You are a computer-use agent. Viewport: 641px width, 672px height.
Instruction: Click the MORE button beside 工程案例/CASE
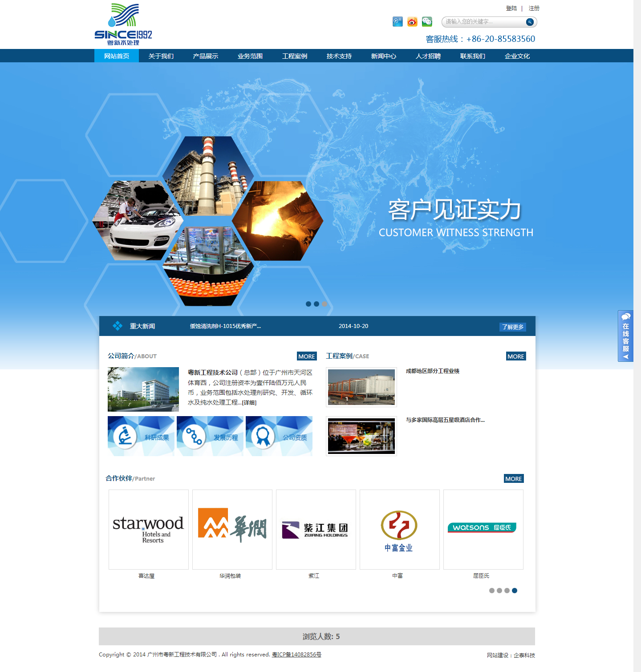pos(515,356)
